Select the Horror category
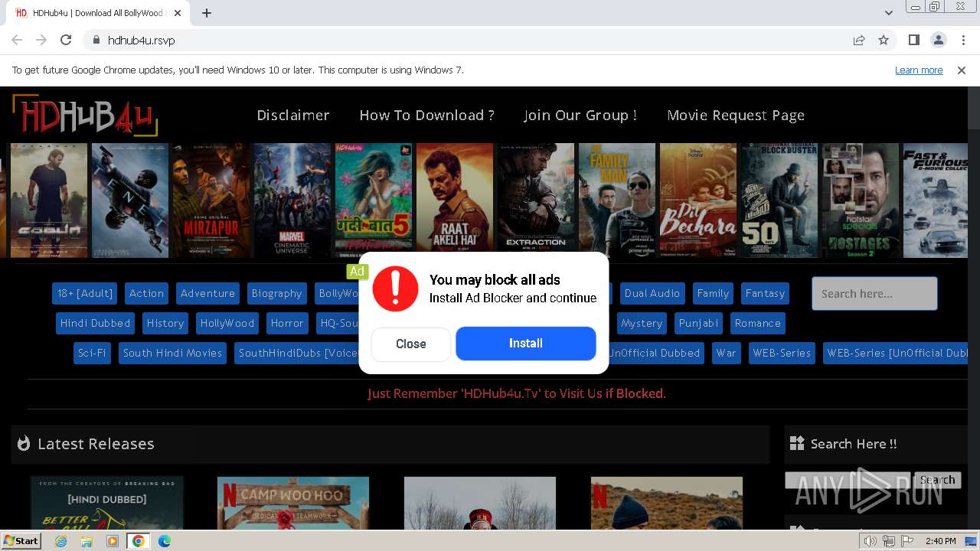 tap(287, 323)
